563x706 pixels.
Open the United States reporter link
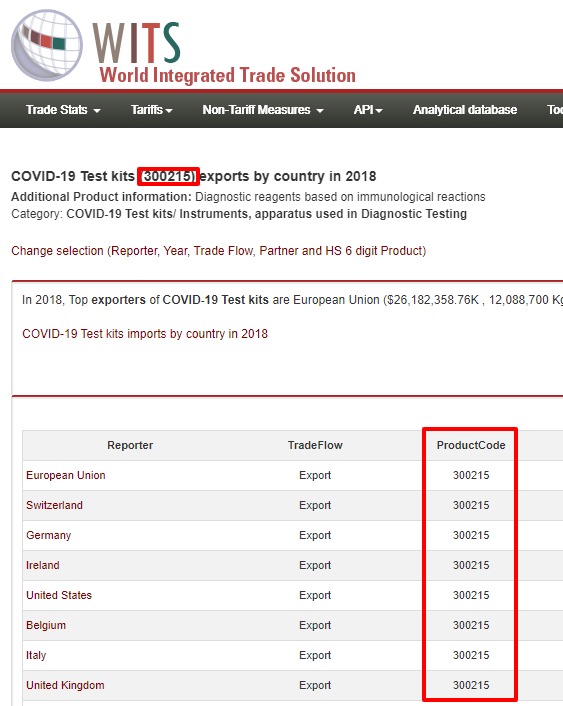[59, 595]
